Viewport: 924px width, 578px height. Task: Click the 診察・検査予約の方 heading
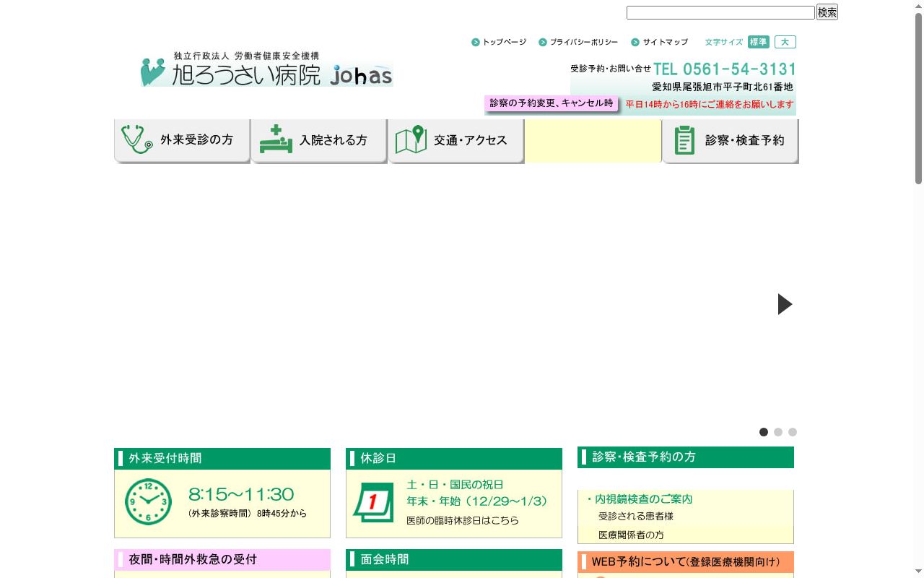pos(686,457)
